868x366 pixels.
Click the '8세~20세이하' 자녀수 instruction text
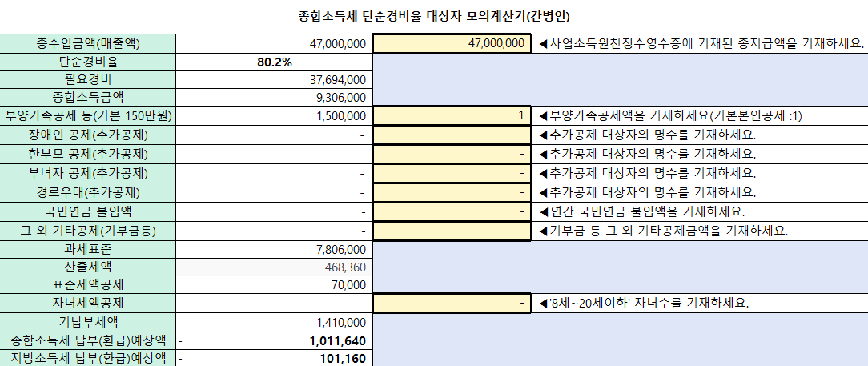[644, 304]
